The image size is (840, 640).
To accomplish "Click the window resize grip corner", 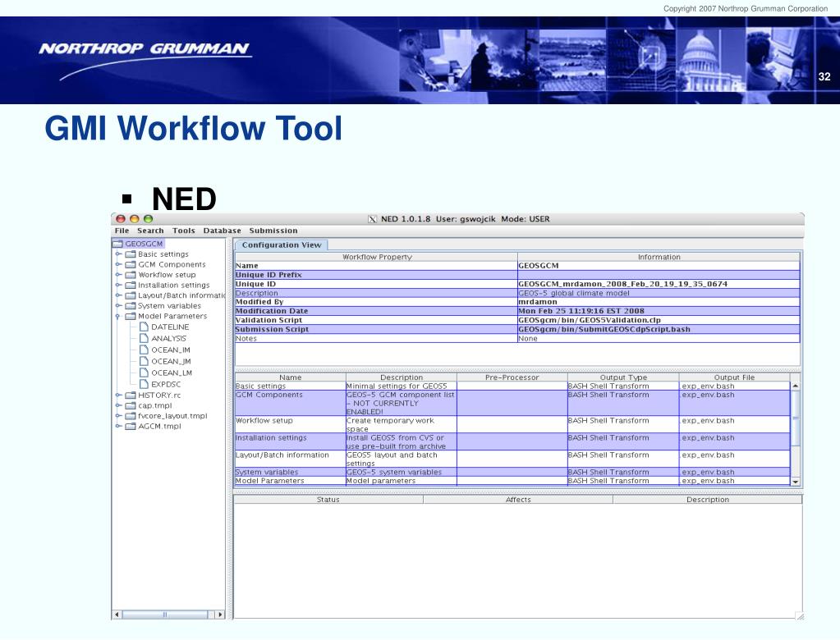I will point(800,616).
